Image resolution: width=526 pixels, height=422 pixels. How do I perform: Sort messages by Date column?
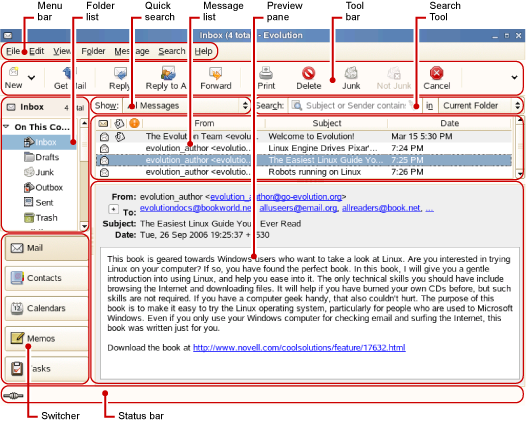[449, 123]
